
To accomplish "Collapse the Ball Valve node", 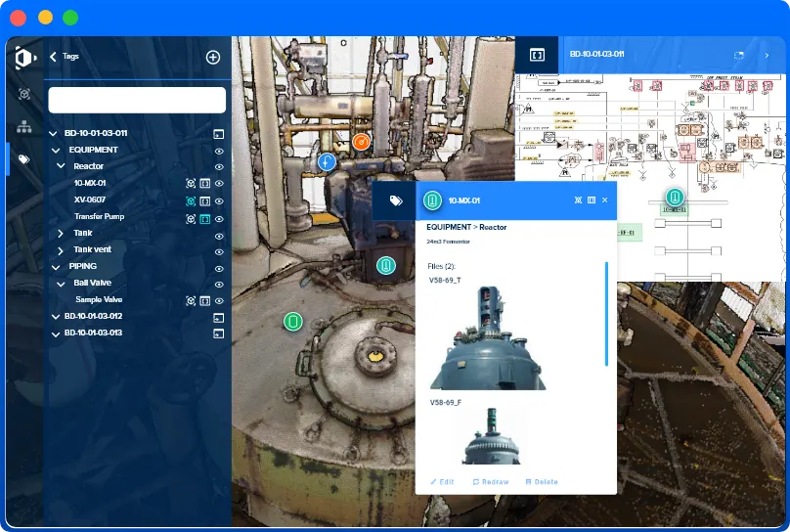I will (61, 284).
